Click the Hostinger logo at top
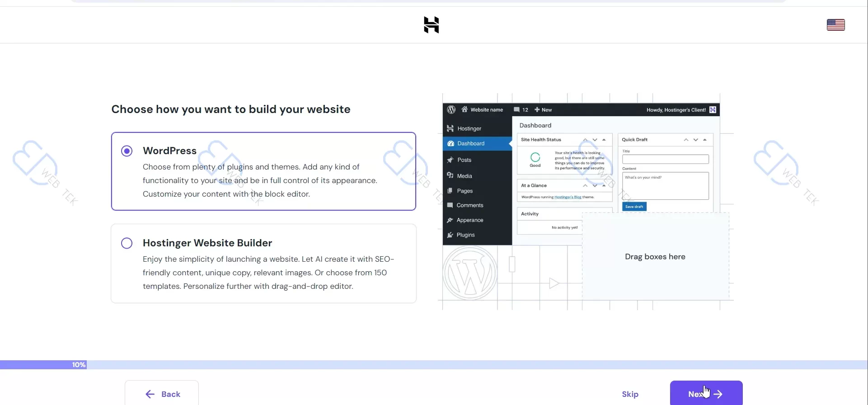The height and width of the screenshot is (405, 868). (x=431, y=25)
